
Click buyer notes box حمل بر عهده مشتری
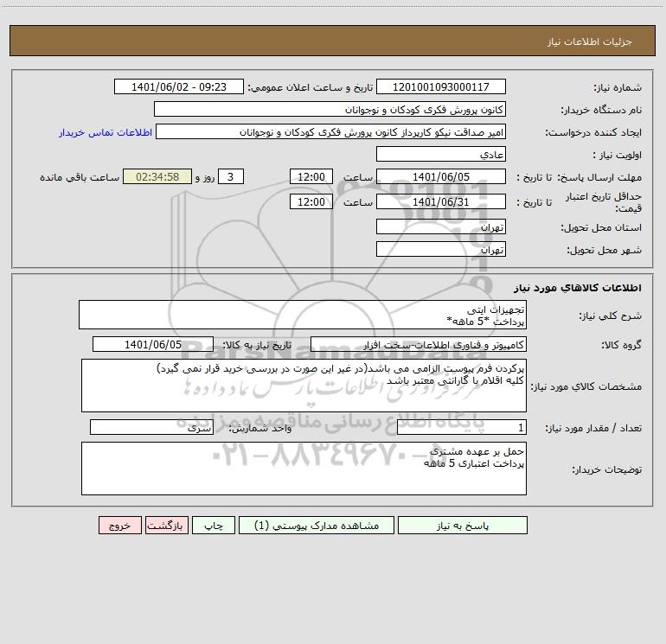click(304, 469)
